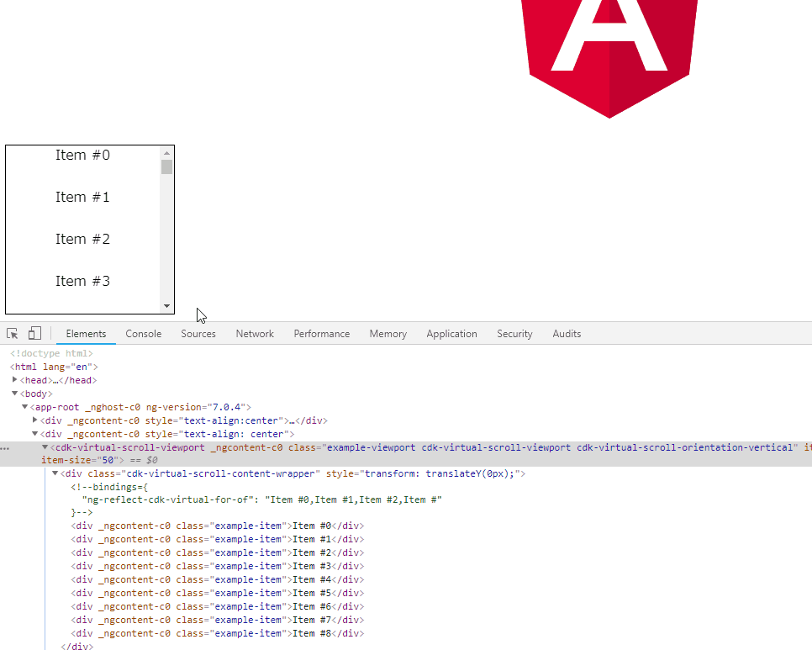Select the example-item div for Item #0

click(218, 526)
